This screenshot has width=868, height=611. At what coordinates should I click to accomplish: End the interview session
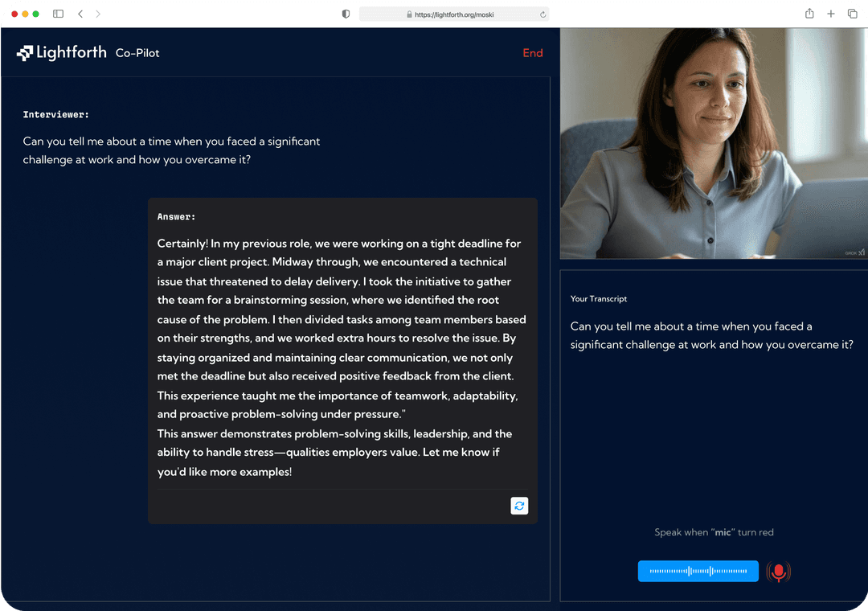[532, 53]
